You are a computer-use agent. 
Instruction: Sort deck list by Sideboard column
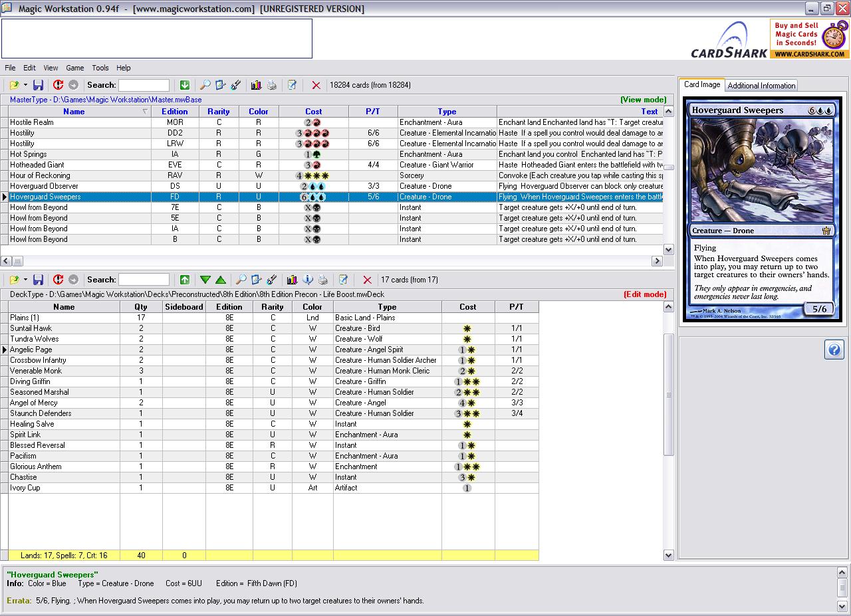pyautogui.click(x=184, y=307)
